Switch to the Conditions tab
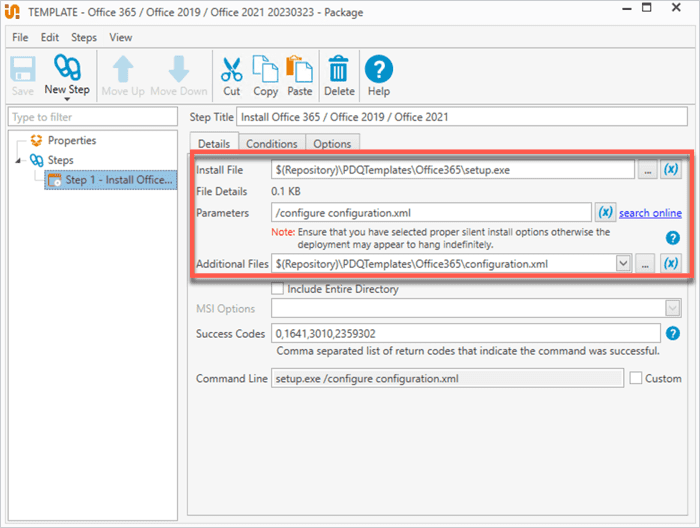 271,143
